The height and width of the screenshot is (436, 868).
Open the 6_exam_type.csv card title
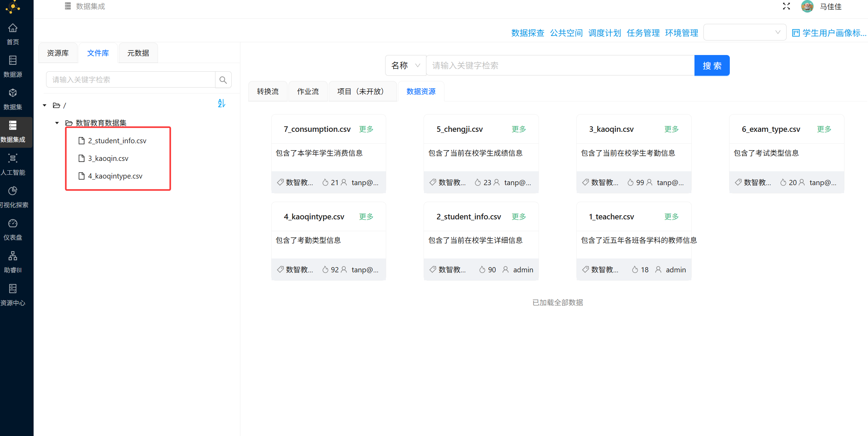pyautogui.click(x=771, y=129)
